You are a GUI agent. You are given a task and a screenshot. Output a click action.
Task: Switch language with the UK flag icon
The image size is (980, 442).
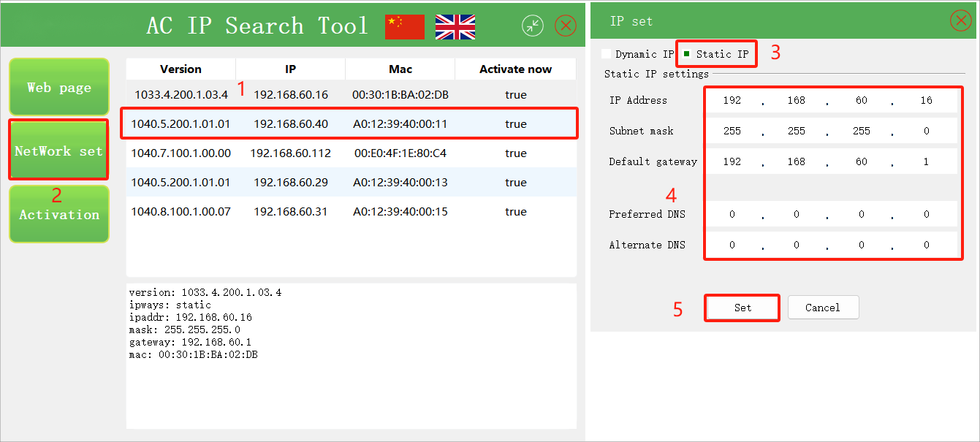[455, 26]
